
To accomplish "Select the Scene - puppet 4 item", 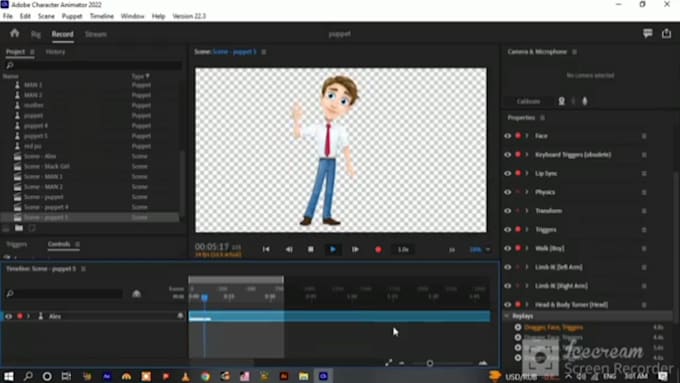I will coord(46,207).
